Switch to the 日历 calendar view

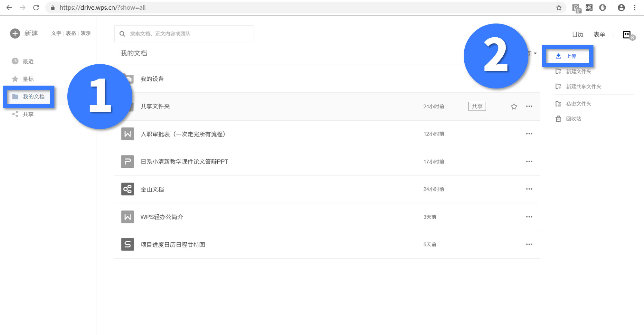pos(578,34)
